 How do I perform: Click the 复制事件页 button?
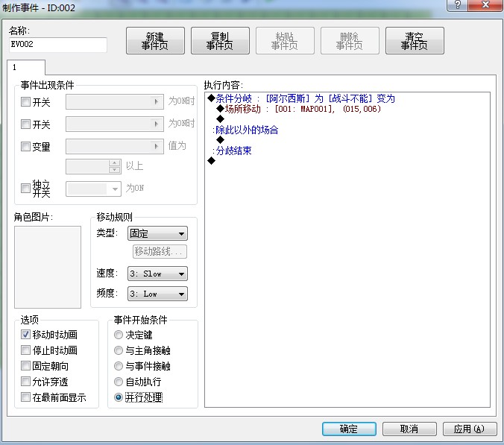220,41
